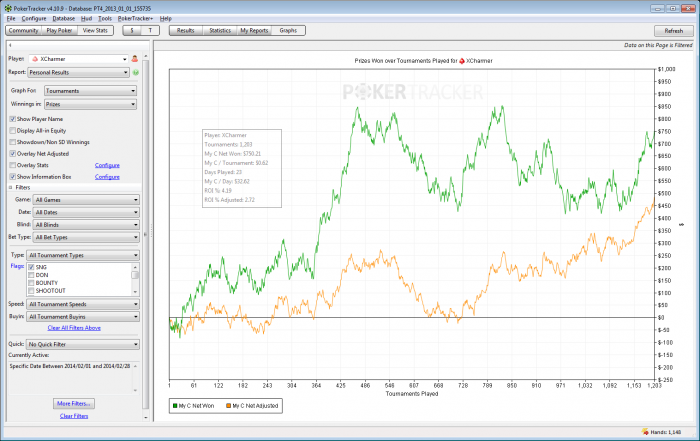Image resolution: width=700 pixels, height=441 pixels.
Task: Check the BOUNTY flag
Action: tap(31, 283)
